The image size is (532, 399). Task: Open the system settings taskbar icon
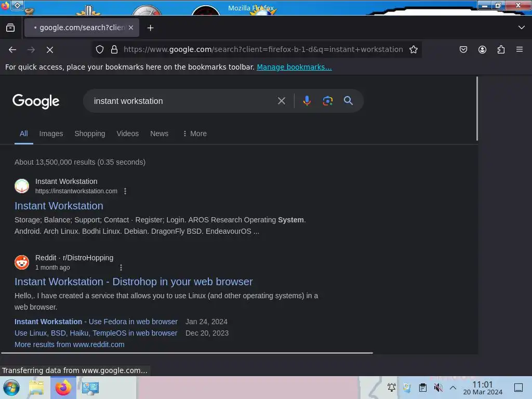tap(90, 388)
